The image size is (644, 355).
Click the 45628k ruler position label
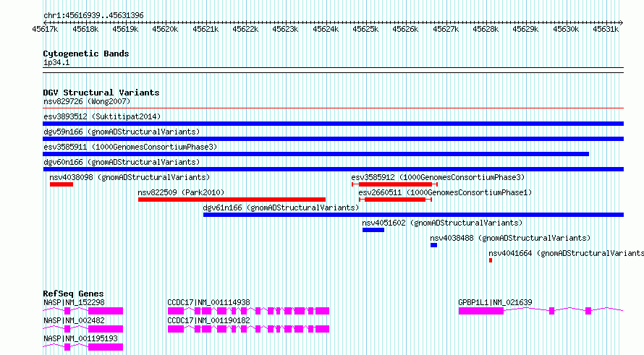(486, 30)
